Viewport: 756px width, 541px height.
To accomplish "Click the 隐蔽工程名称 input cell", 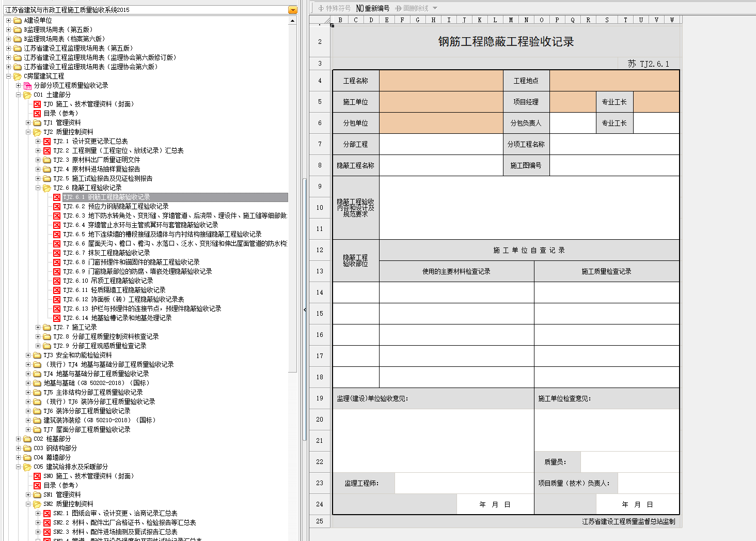I will tap(441, 165).
